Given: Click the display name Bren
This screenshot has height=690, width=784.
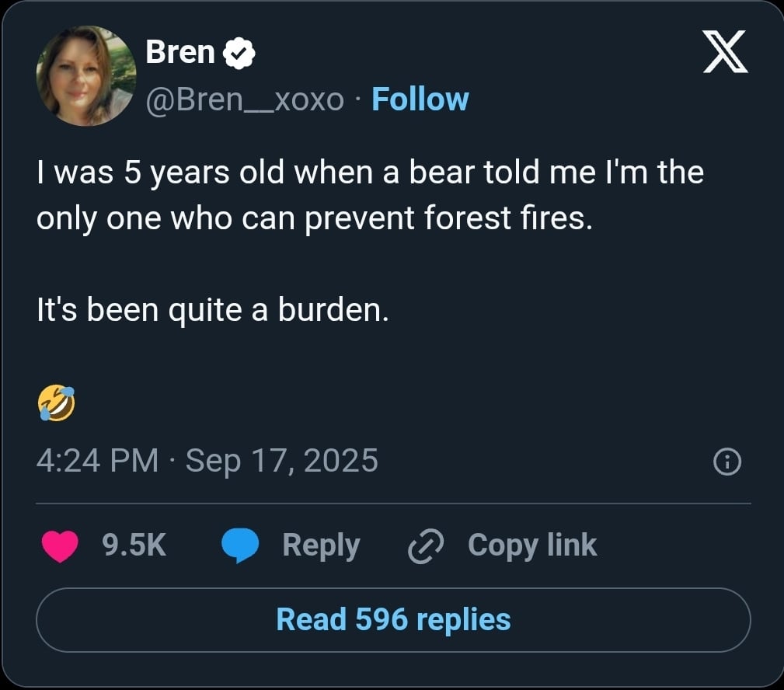Looking at the screenshot, I should 180,52.
